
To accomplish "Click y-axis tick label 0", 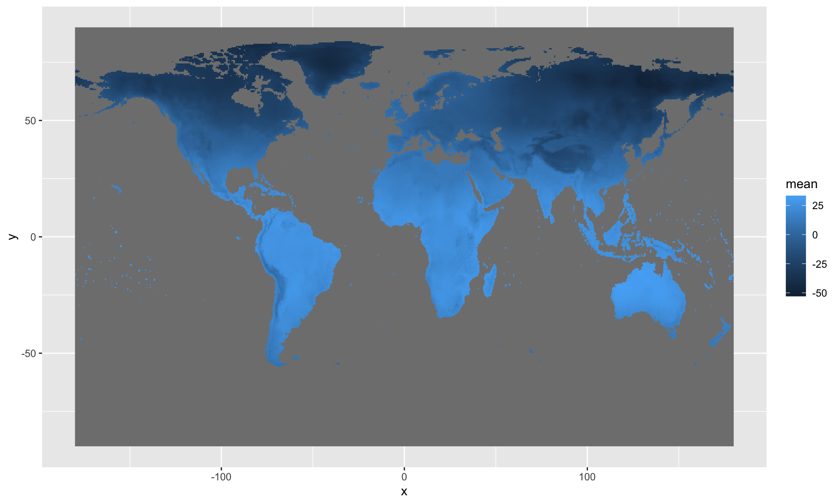I will (33, 237).
